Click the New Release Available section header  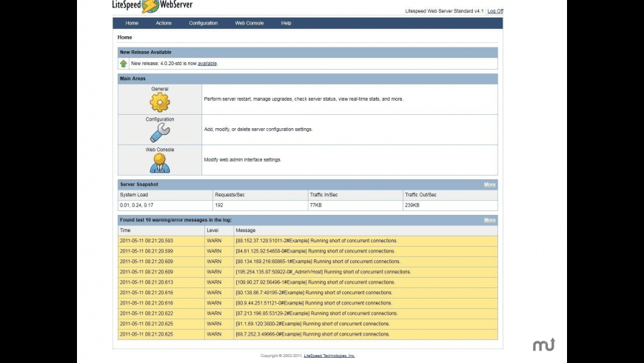pyautogui.click(x=308, y=52)
